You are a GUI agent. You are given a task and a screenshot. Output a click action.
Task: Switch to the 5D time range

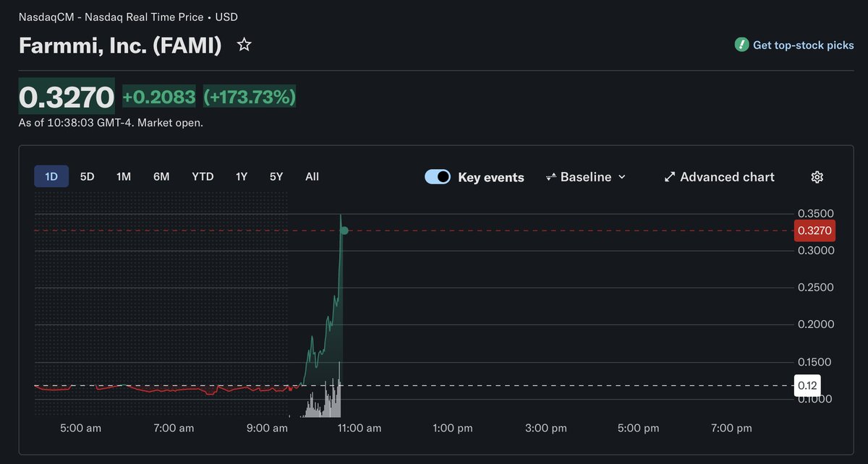click(x=87, y=176)
